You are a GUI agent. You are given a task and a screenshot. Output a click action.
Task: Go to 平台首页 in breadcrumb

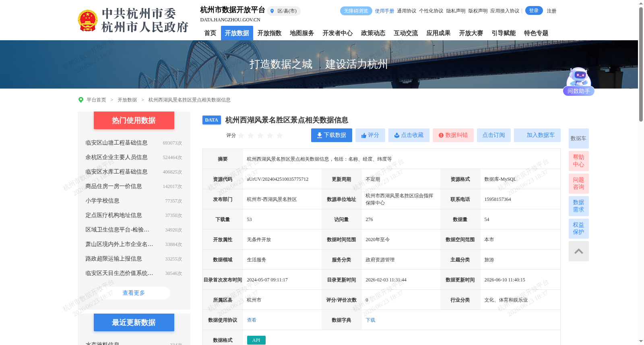(96, 100)
